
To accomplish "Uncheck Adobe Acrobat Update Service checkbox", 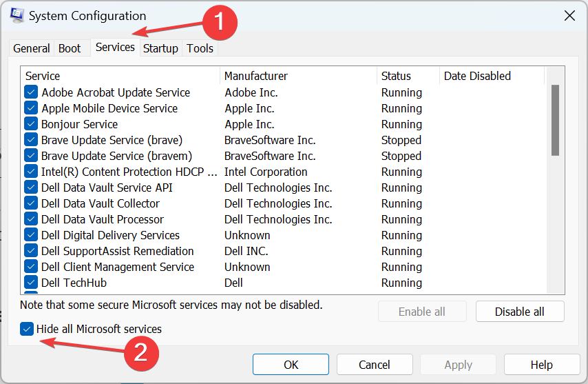I will click(x=31, y=92).
